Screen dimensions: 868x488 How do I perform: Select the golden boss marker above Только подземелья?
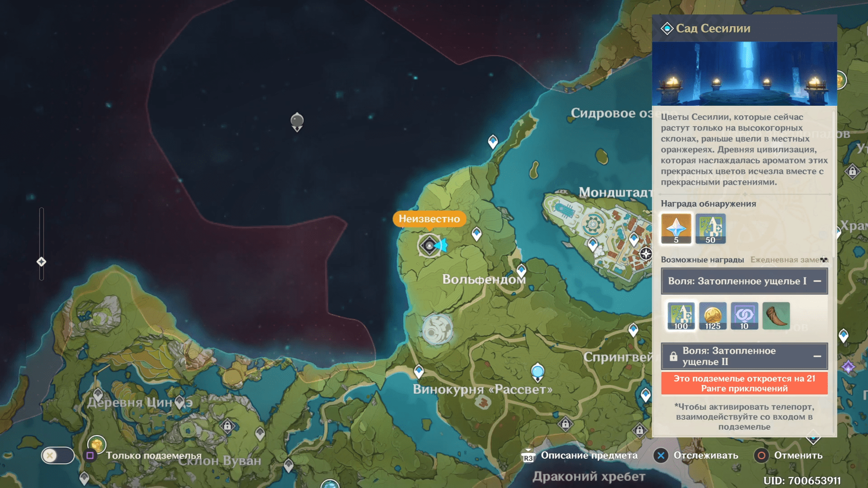(x=96, y=445)
